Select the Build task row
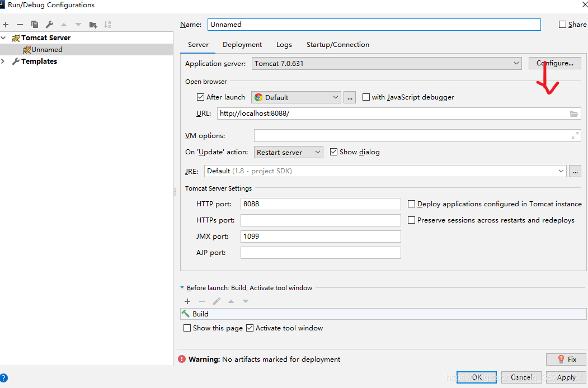Viewport: 588px width, 388px height. point(383,314)
